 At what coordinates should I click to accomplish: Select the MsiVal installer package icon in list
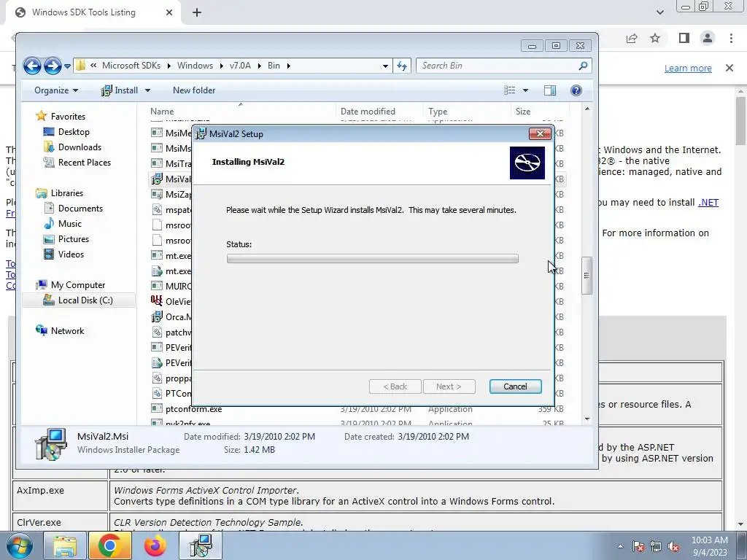[156, 179]
